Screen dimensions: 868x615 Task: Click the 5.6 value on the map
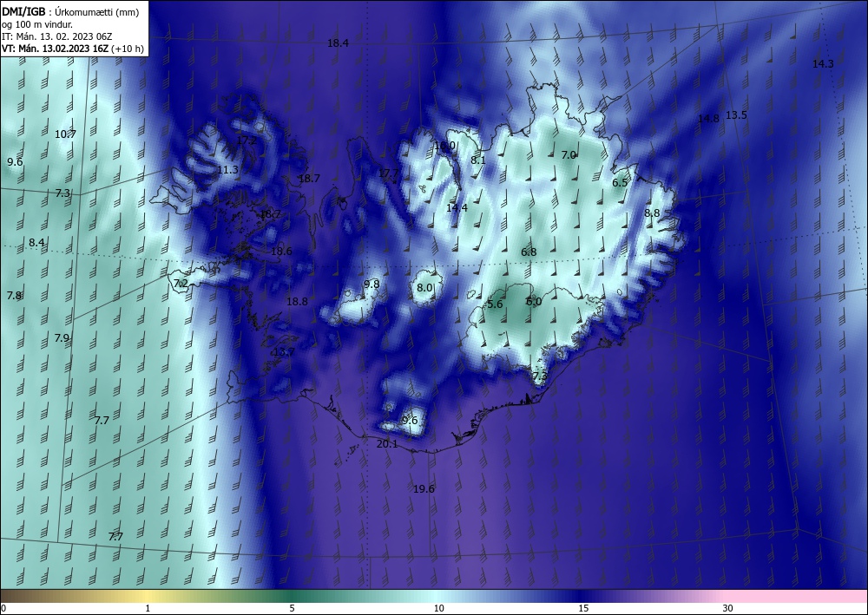pos(495,304)
